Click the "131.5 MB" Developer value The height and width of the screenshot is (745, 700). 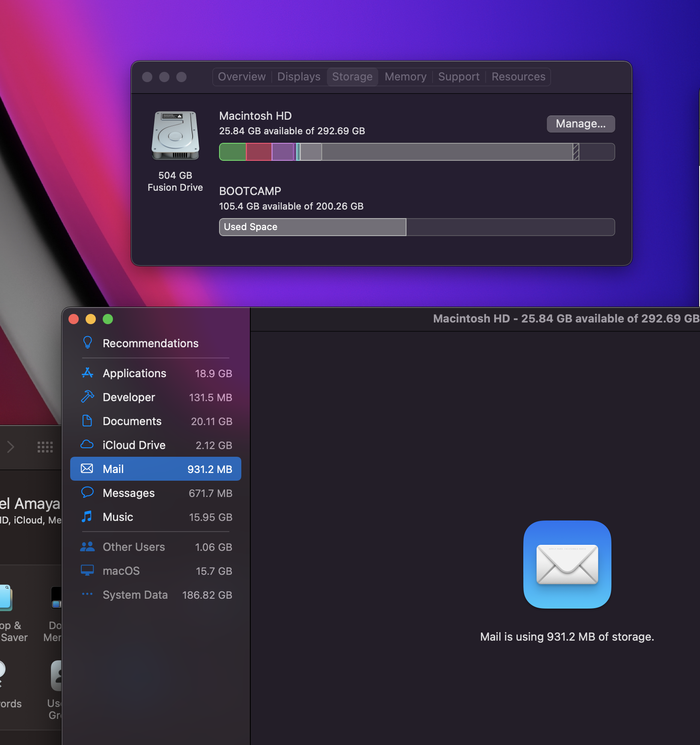click(x=211, y=397)
